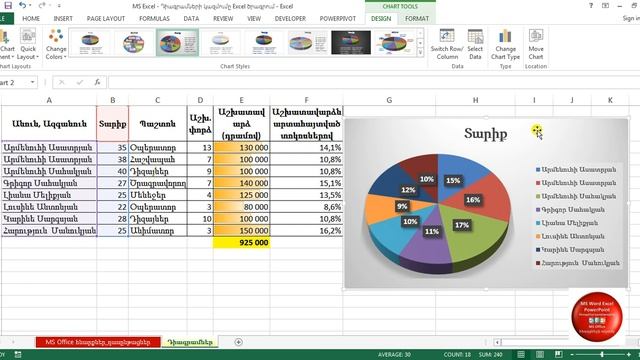Open the REVIEW tab

223,19
